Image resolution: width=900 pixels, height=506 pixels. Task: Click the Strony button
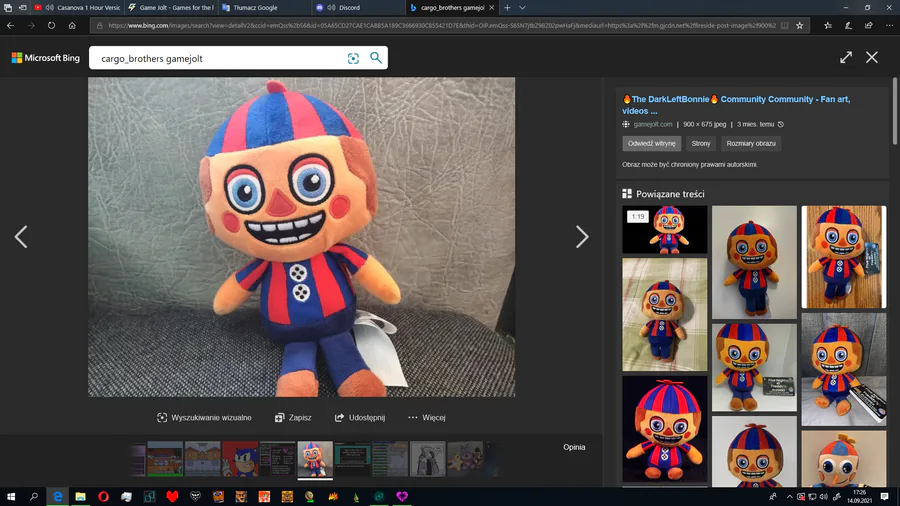(701, 143)
